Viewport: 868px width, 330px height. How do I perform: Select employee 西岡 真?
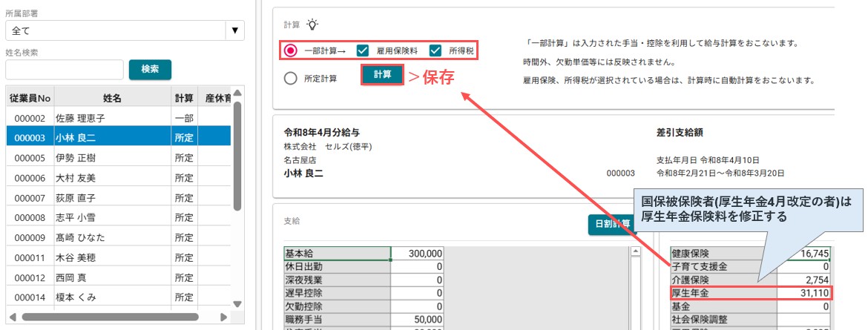119,278
